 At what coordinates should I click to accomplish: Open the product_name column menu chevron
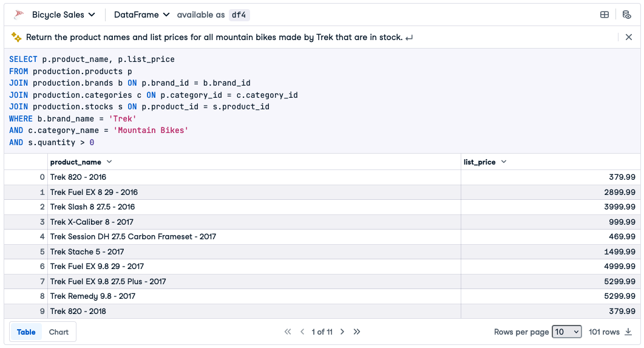pos(109,162)
